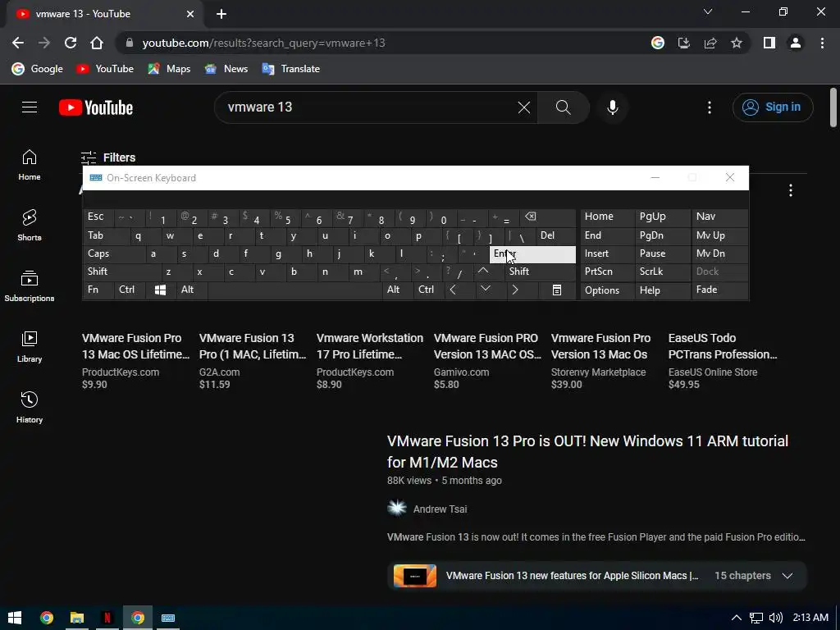Expand the 15 chapters chevron

point(787,576)
